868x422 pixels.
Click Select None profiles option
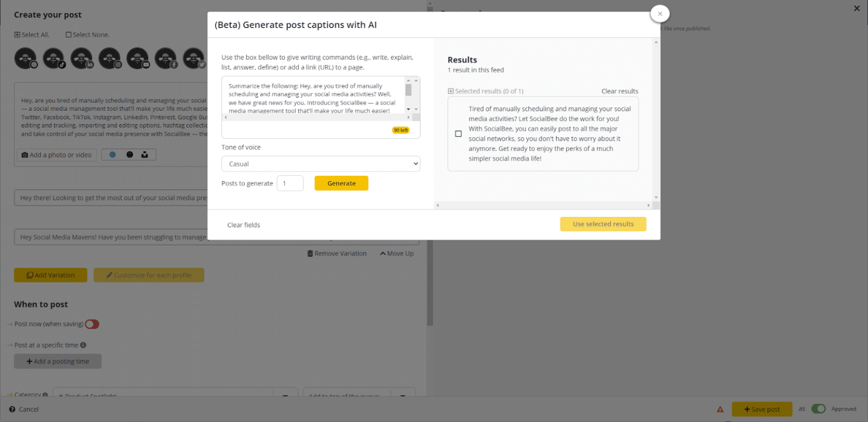coord(87,34)
